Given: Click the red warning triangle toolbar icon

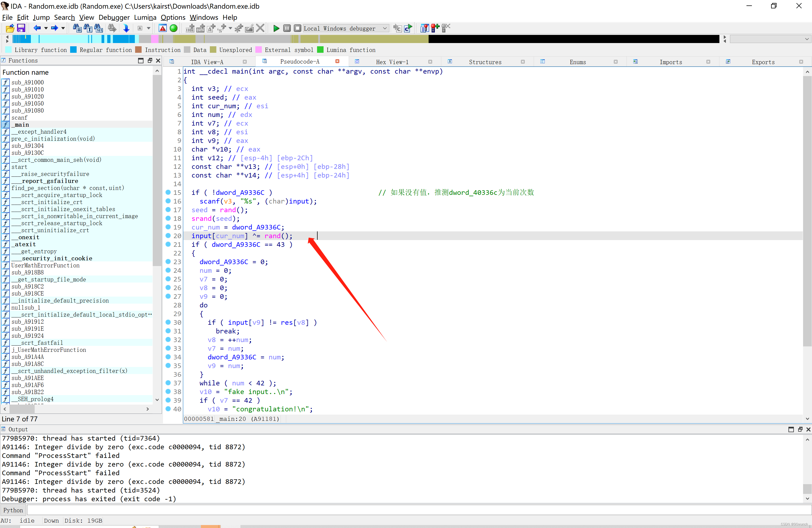Looking at the screenshot, I should coord(163,28).
